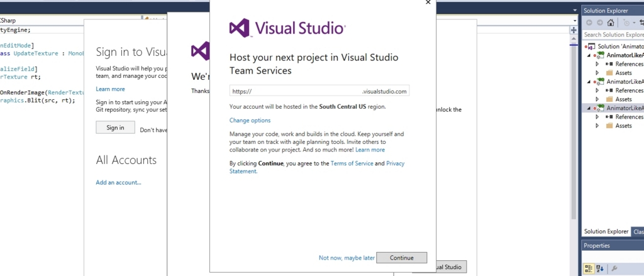Screen dimensions: 644x276
Task: Click the Search Solution Explorer box
Action: pyautogui.click(x=613, y=35)
